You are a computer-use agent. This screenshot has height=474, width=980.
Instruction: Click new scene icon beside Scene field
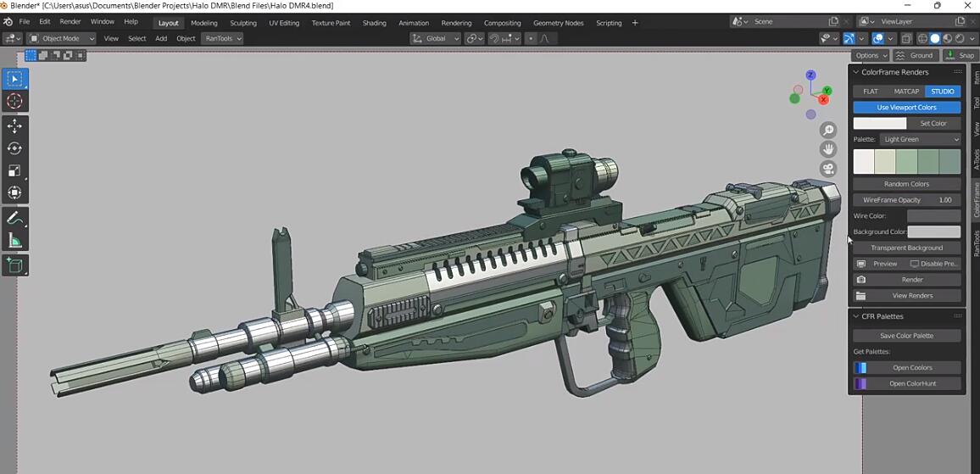coord(833,21)
